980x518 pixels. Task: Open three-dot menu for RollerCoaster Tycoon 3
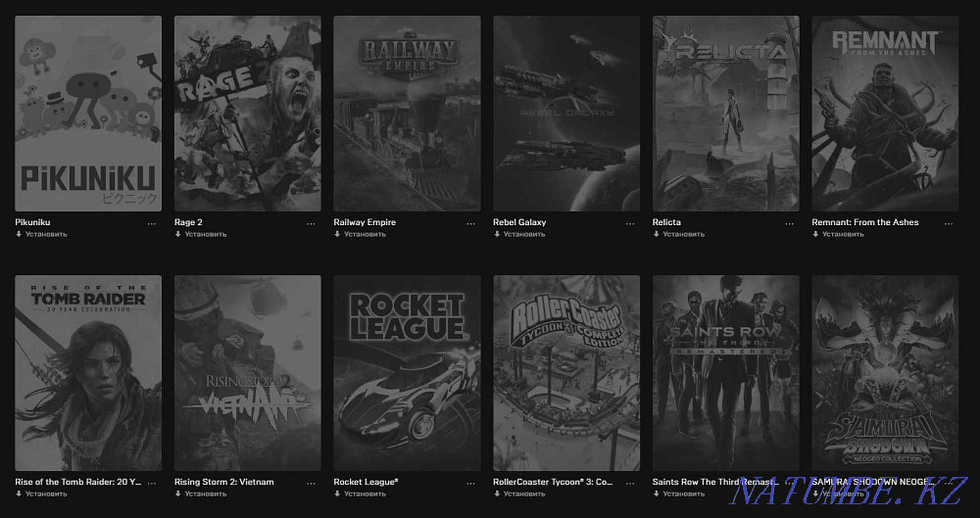(630, 484)
